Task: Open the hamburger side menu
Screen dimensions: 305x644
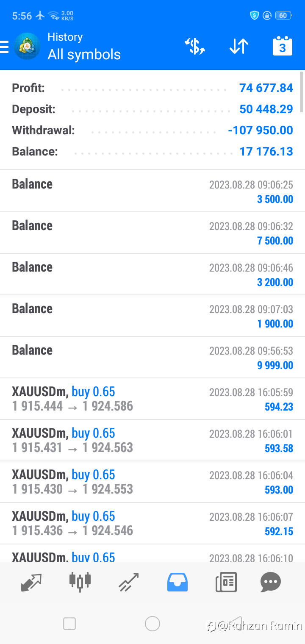Action: pos(4,47)
